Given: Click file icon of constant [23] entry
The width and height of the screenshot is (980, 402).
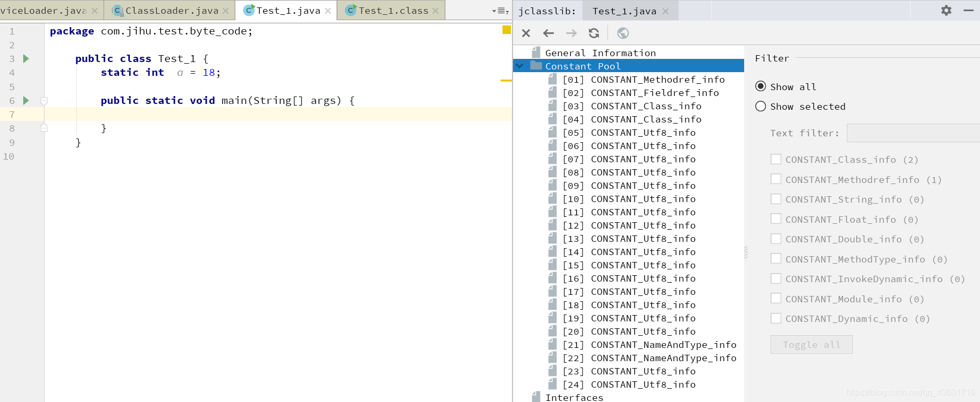Looking at the screenshot, I should click(552, 371).
